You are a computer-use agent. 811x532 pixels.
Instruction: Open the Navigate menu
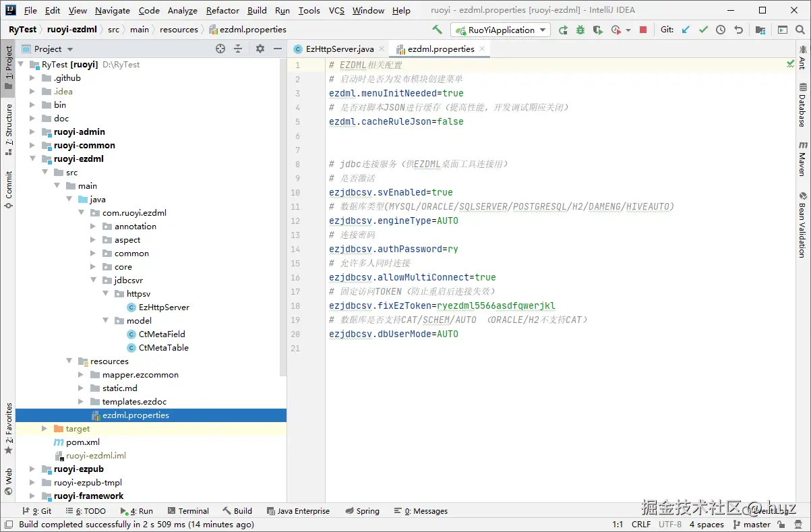point(113,10)
